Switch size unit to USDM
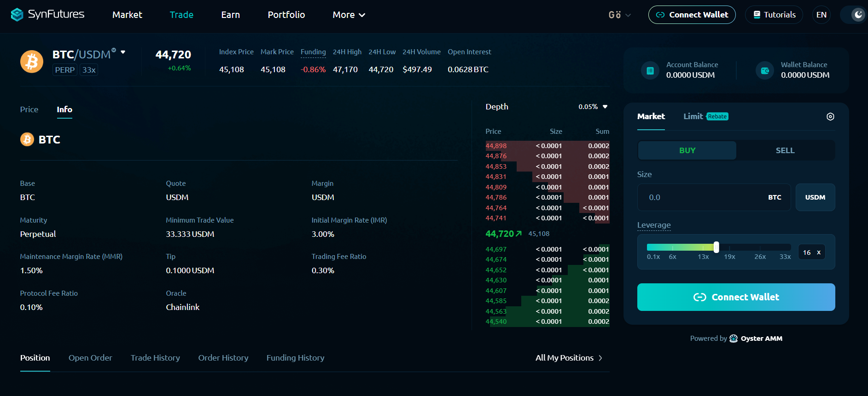Screen dimensions: 868x396 (815, 197)
